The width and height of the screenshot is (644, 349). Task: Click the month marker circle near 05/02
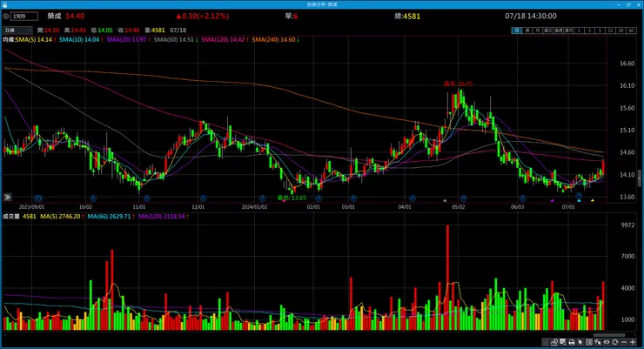pos(463,198)
